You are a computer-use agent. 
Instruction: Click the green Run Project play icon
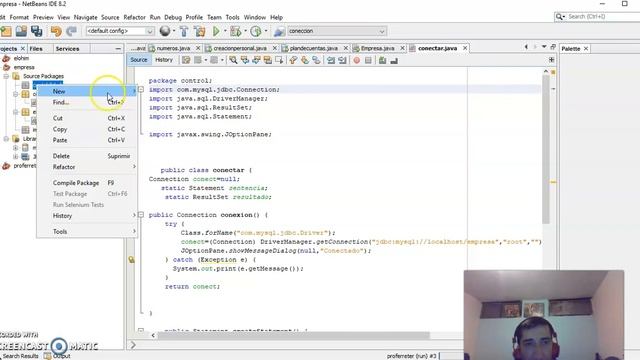click(x=216, y=31)
